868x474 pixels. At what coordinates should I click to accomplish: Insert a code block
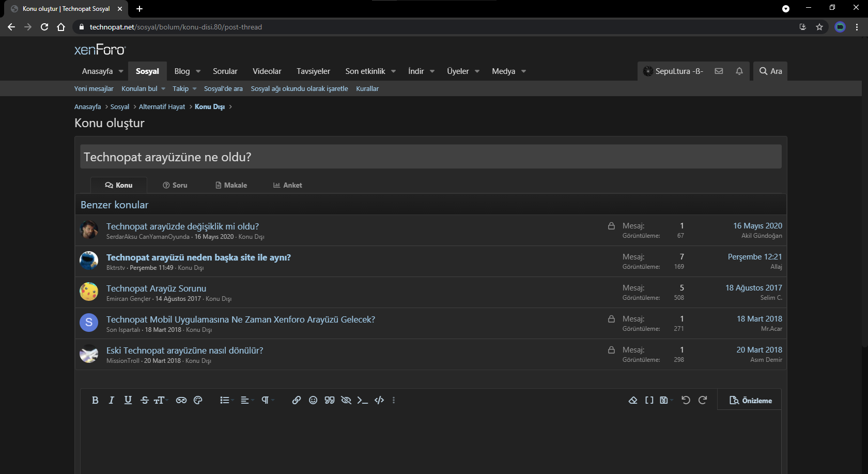click(379, 400)
